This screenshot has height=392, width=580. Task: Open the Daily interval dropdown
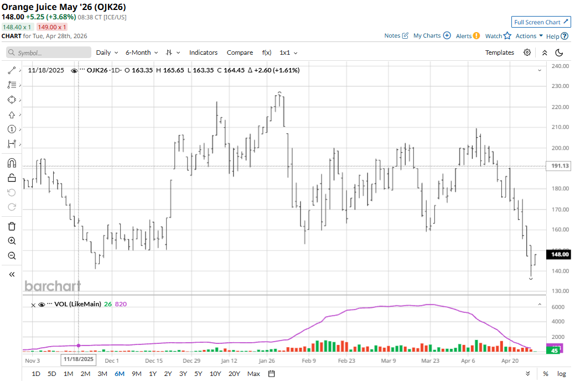click(107, 53)
